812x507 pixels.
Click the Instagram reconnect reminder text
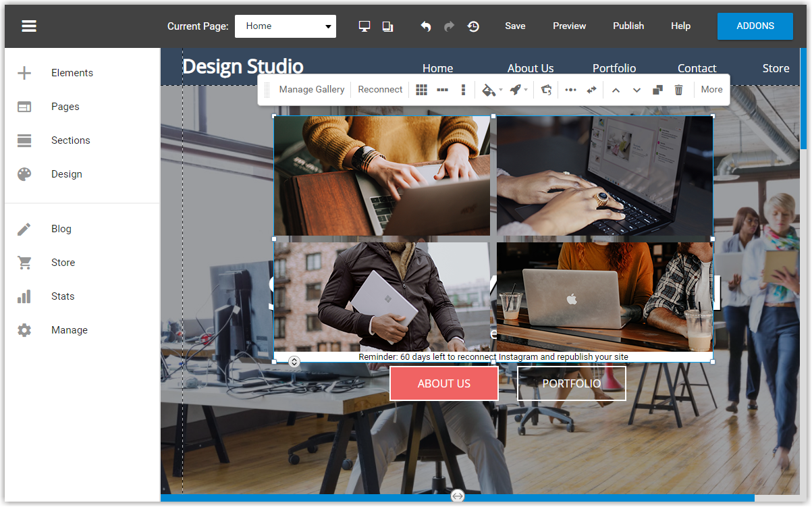[493, 357]
